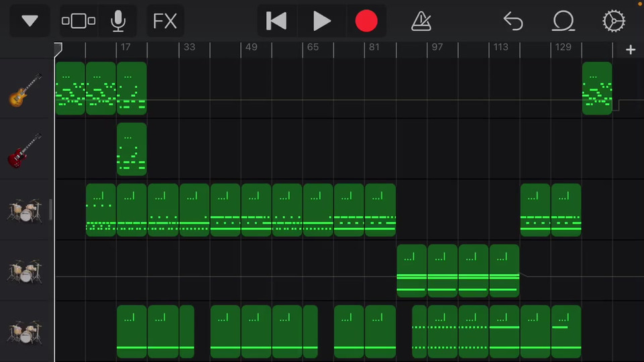
Task: Open the loop browser
Action: coord(563,21)
